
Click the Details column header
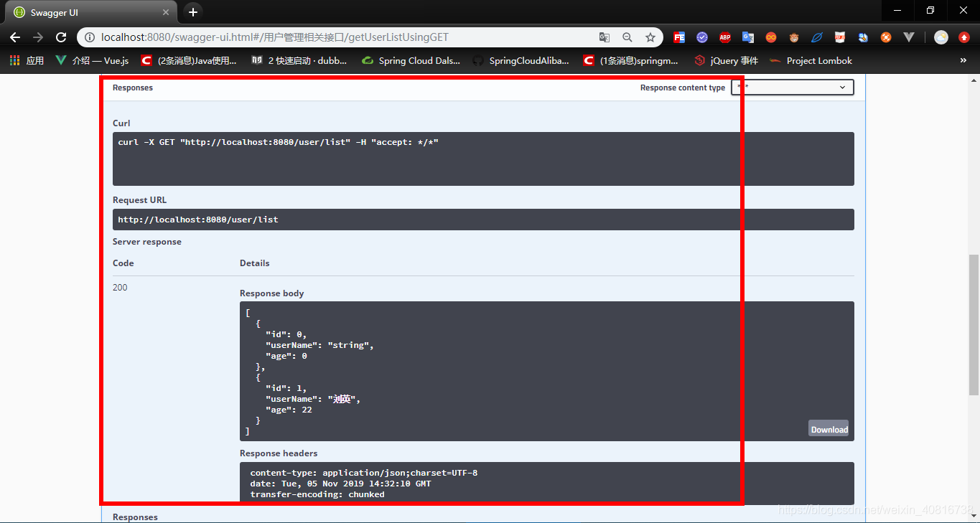point(255,263)
